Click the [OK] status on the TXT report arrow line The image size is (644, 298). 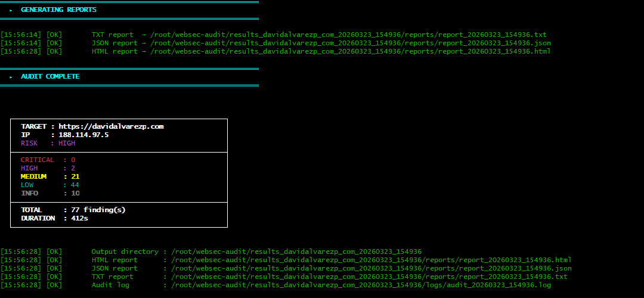54,35
